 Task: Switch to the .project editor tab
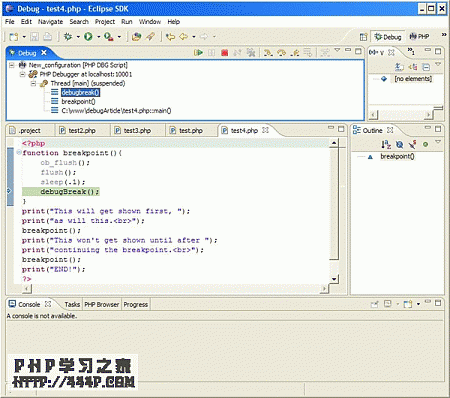coord(29,131)
